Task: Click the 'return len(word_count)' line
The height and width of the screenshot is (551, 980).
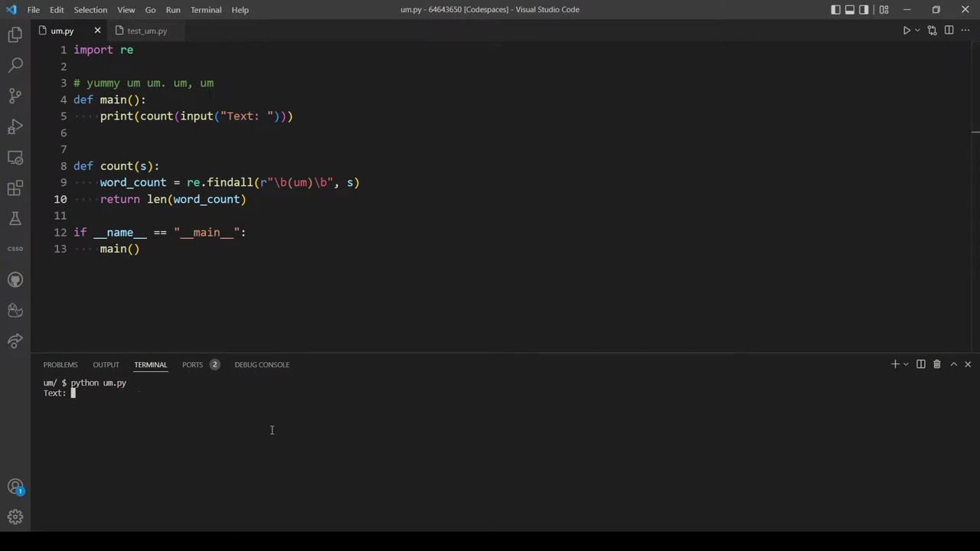Action: tap(173, 199)
